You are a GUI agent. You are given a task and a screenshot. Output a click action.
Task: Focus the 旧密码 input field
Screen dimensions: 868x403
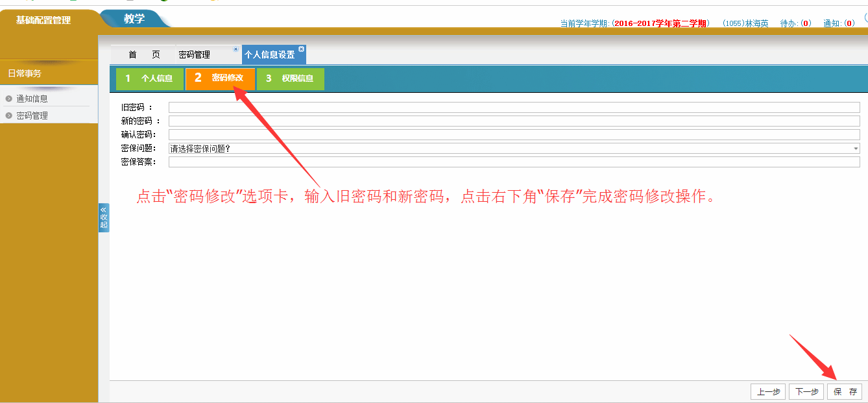[514, 108]
